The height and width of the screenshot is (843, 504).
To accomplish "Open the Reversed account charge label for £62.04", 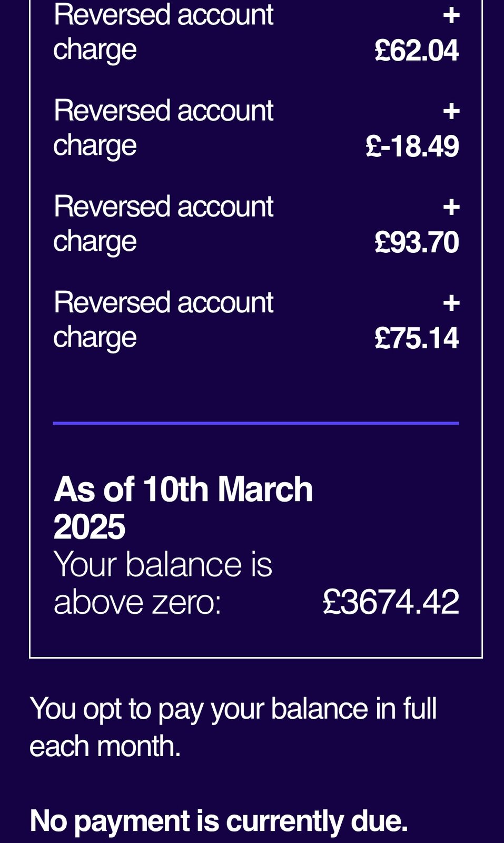I will 163,32.
